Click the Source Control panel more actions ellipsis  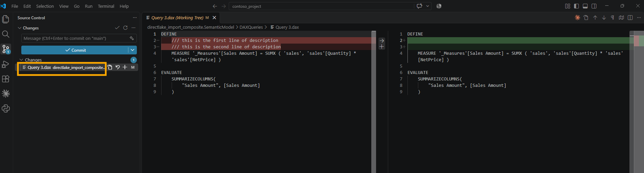(135, 18)
